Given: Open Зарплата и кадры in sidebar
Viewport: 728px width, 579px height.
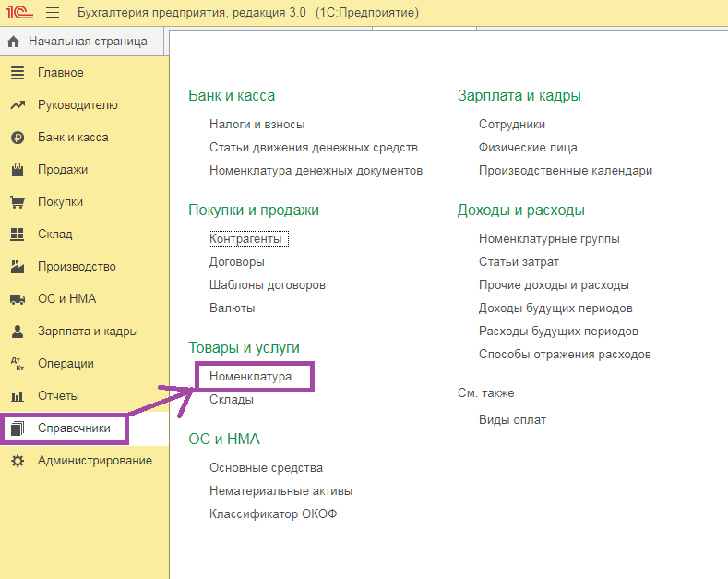Looking at the screenshot, I should pyautogui.click(x=89, y=332).
